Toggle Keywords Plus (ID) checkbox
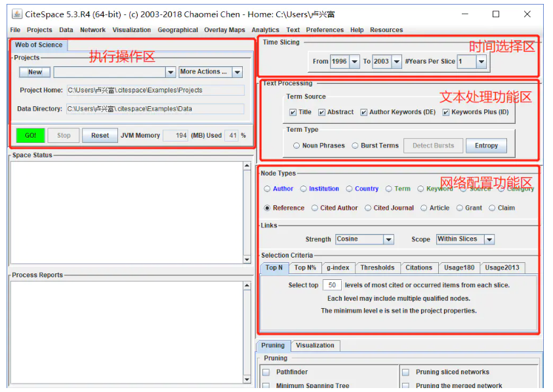Image resolution: width=553 pixels, height=392 pixels. pos(446,112)
